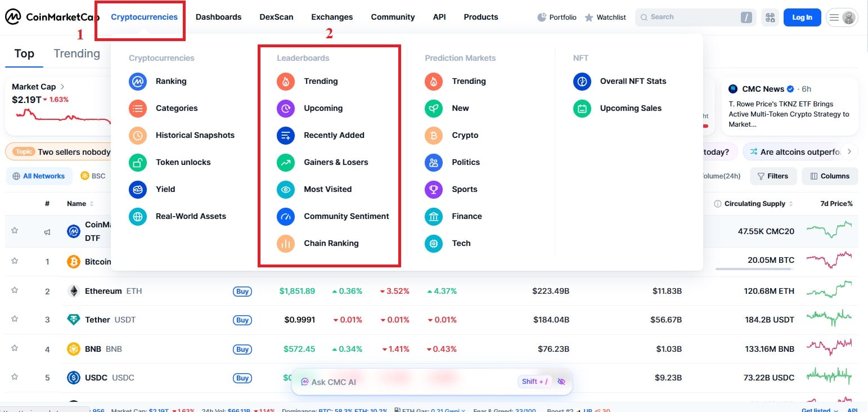Toggle the watchlist star for Bitcoin
Viewport: 868px width, 412px height.
15,261
